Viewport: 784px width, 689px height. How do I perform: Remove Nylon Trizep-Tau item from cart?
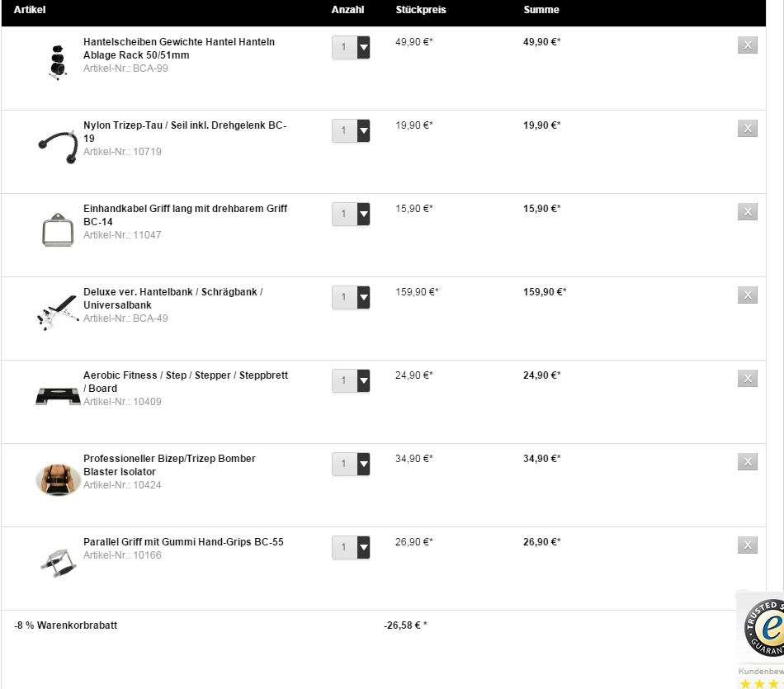[x=748, y=129]
